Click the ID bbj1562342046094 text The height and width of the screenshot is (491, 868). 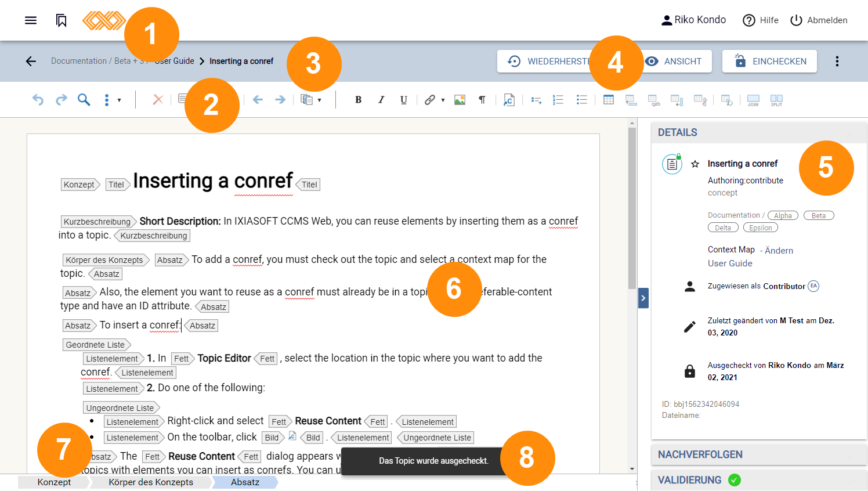pyautogui.click(x=700, y=404)
